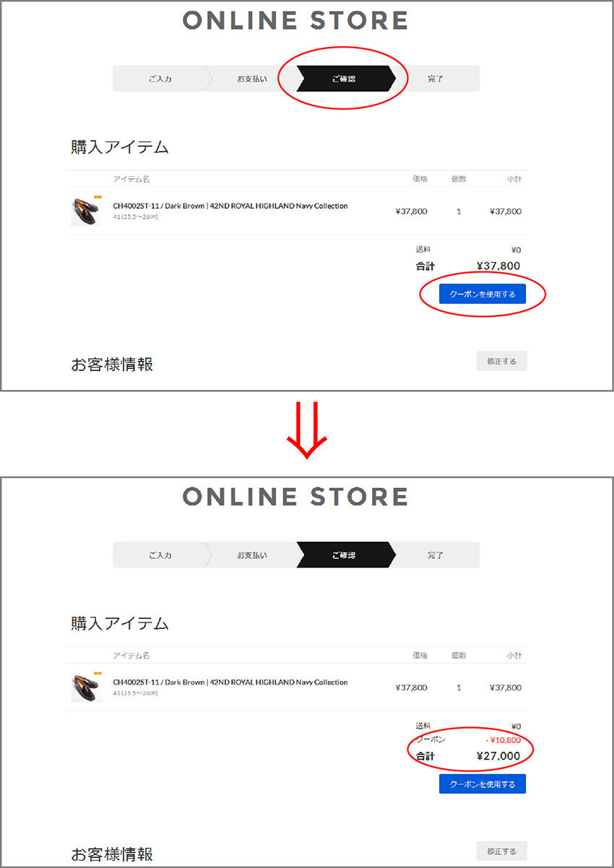Viewport: 614px width, 868px height.
Task: Select お支払い step in upper progress bar
Action: [x=252, y=79]
